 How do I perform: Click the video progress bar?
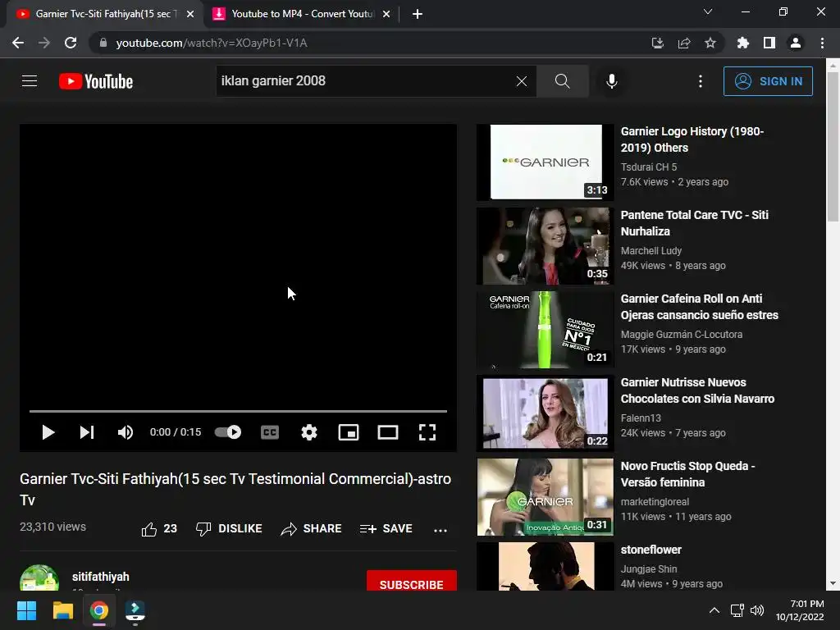coord(239,411)
